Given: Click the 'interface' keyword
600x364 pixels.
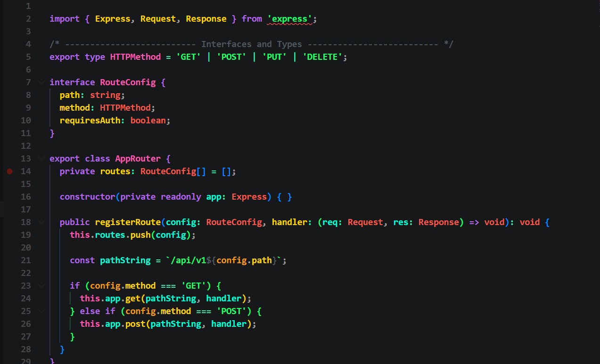Looking at the screenshot, I should [x=72, y=82].
